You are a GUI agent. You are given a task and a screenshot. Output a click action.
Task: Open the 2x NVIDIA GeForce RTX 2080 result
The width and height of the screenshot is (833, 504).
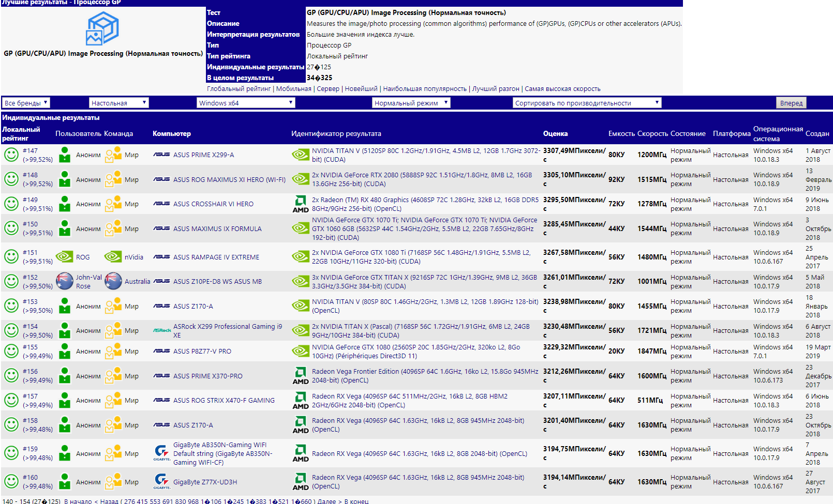pyautogui.click(x=422, y=179)
